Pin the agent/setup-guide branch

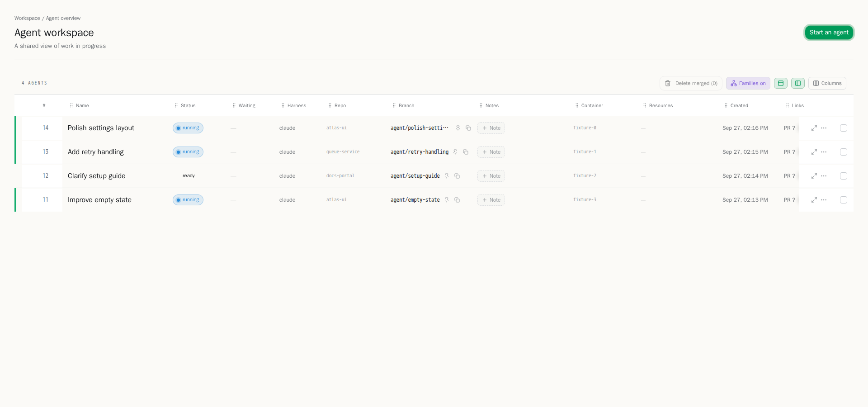tap(447, 176)
